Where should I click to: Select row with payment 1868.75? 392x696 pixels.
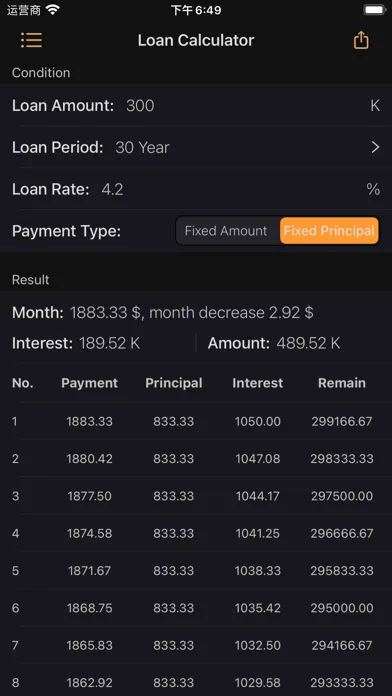[196, 608]
